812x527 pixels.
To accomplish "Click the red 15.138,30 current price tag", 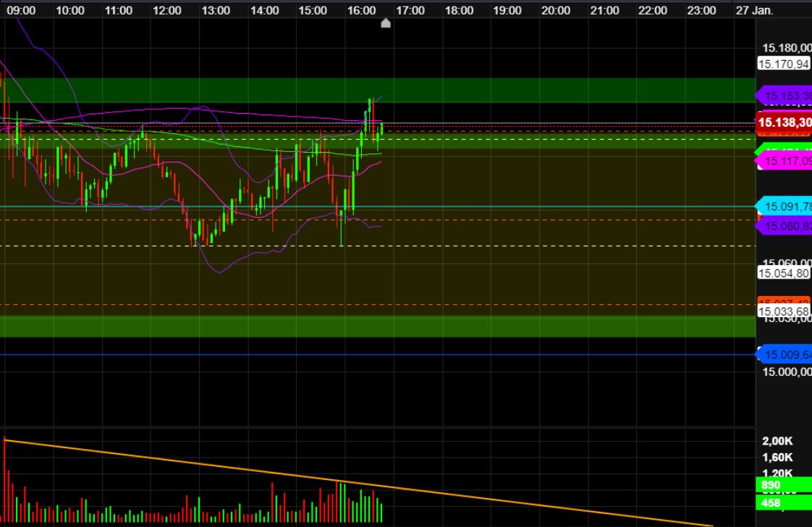I will point(784,124).
